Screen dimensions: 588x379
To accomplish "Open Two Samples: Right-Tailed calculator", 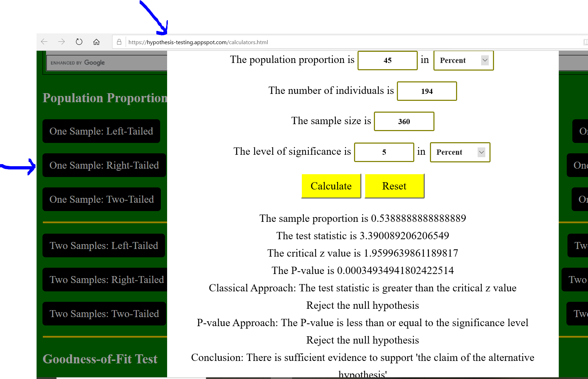I will coord(105,280).
